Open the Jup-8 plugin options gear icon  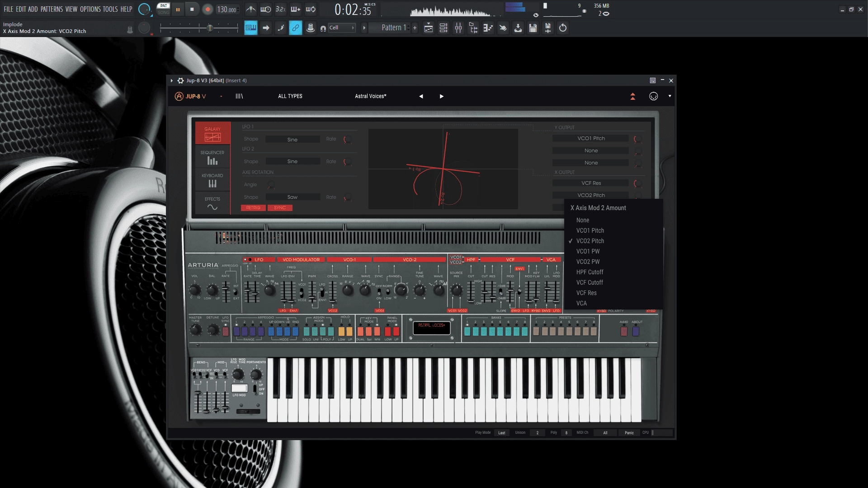(x=181, y=80)
